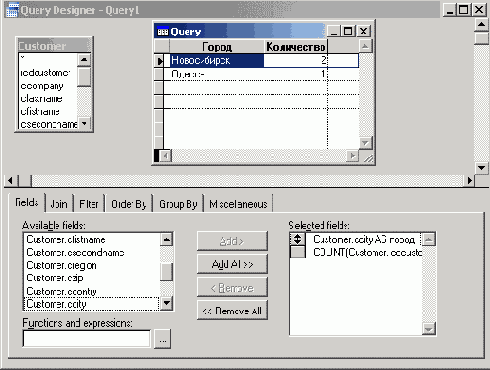Open the Order By tab
490x370 pixels.
click(x=129, y=204)
